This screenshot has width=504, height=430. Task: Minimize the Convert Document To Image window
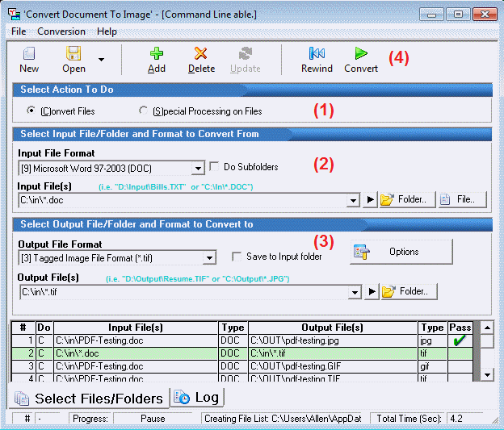[432, 15]
